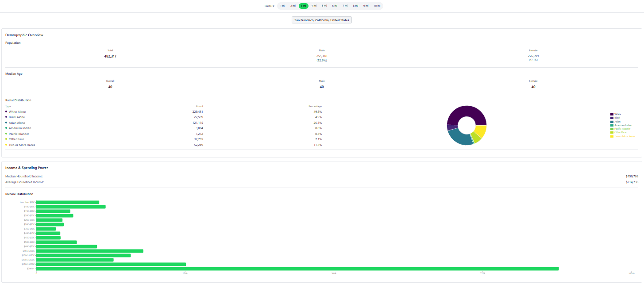
Task: Choose the 10 mi radius option
Action: [377, 6]
